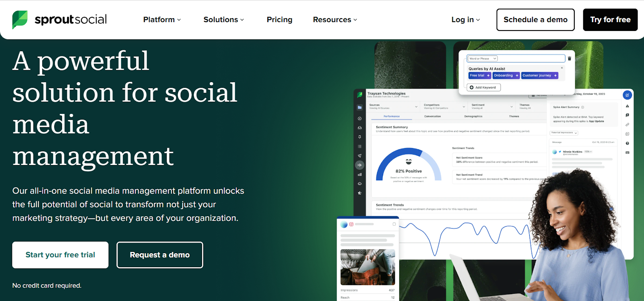The width and height of the screenshot is (644, 301).
Task: Expand the Solutions menu
Action: point(224,20)
